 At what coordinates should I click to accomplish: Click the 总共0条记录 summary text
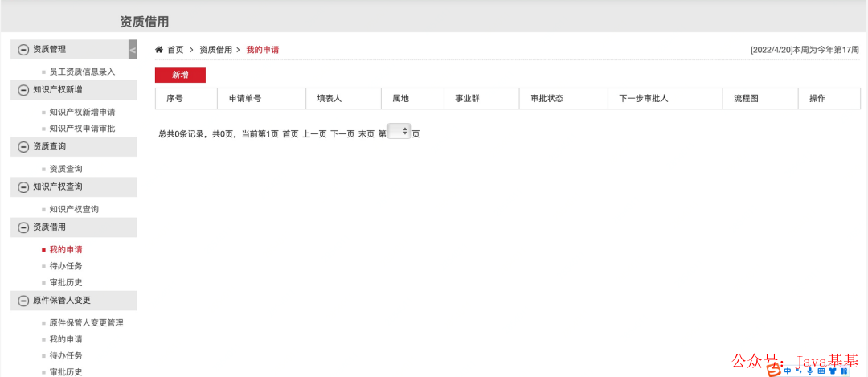tap(183, 134)
